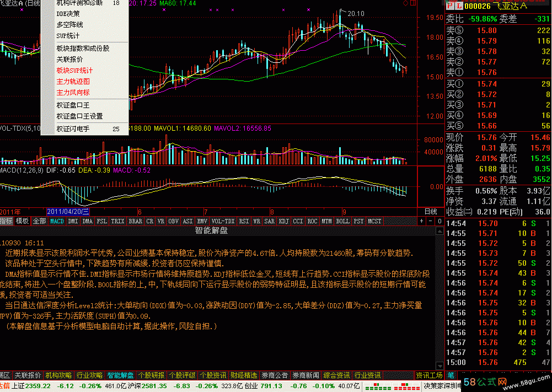The width and height of the screenshot is (552, 392).
Task: Open the 个股评级 bottom tab
Action: tap(182, 375)
